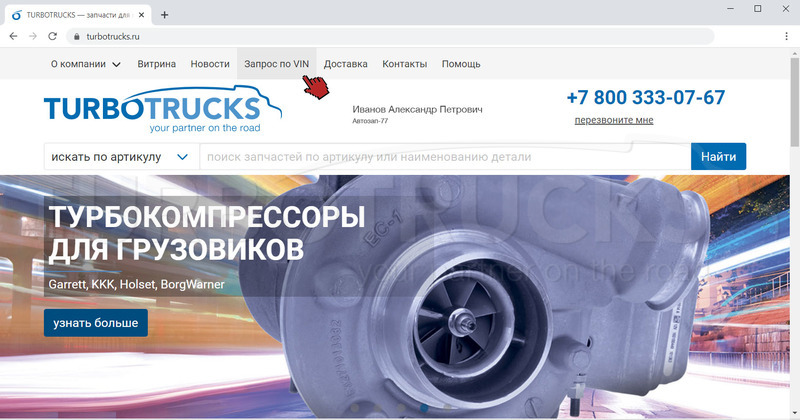
Task: Open the Chrome three-dot menu
Action: click(x=786, y=36)
